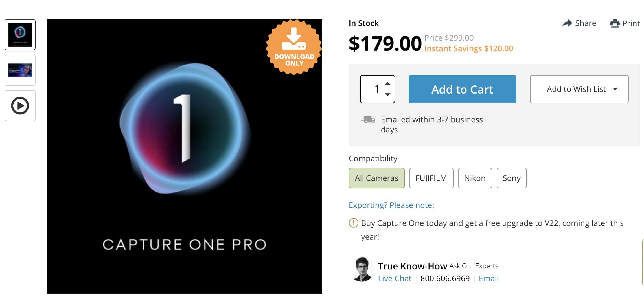644x306 pixels.
Task: Click the Print printer icon
Action: click(x=615, y=23)
